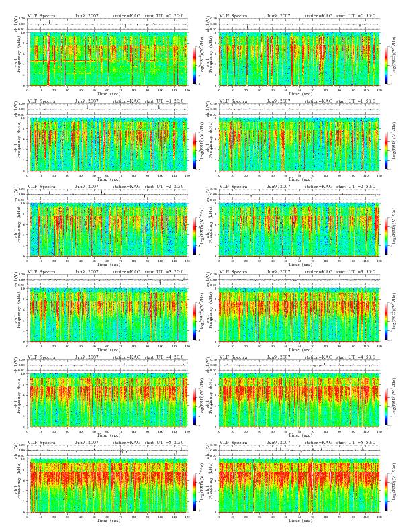
Task: Click the spectrogram plot starting UT 2:20:0
Action: coord(107,230)
